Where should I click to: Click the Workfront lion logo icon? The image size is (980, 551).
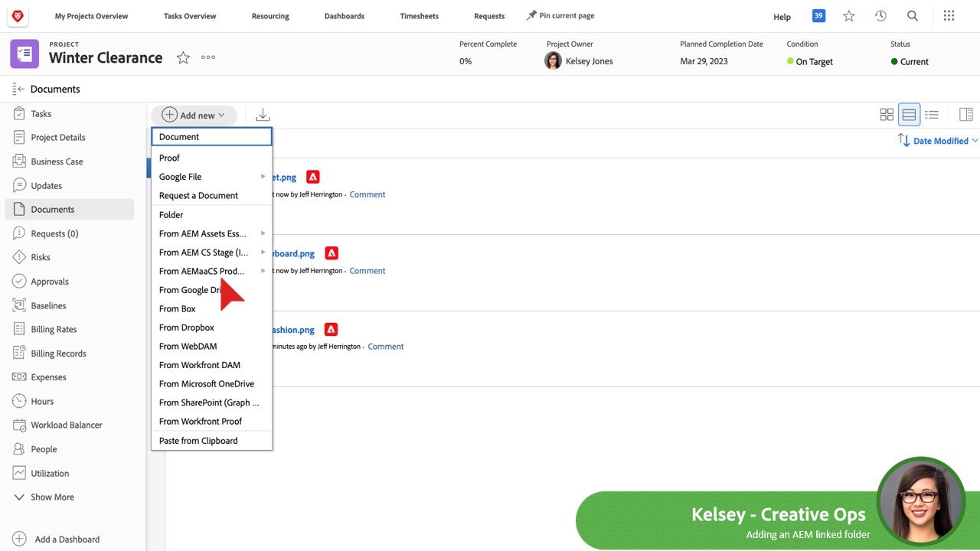pos(18,15)
